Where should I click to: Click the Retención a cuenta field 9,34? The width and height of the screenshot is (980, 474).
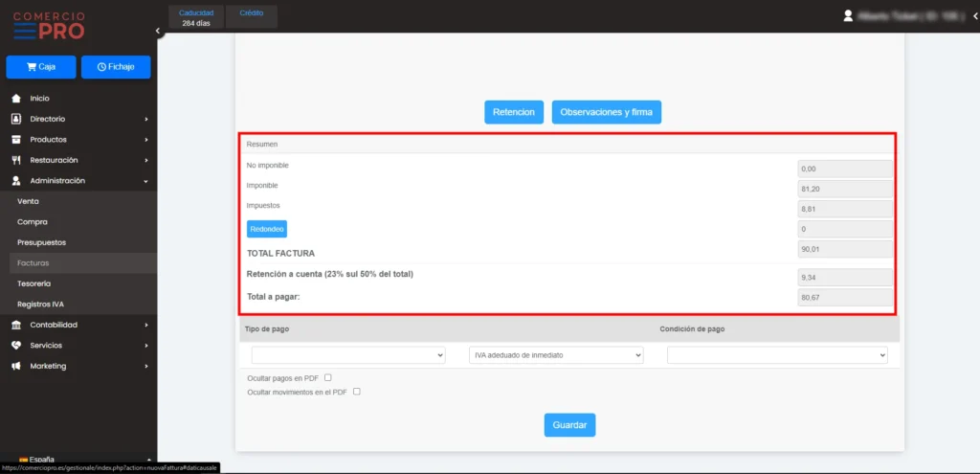click(845, 278)
